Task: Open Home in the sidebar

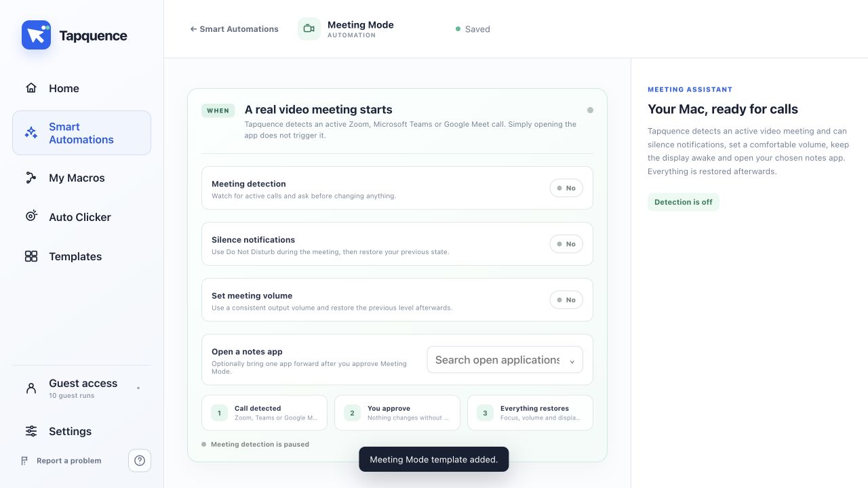Action: [81, 88]
